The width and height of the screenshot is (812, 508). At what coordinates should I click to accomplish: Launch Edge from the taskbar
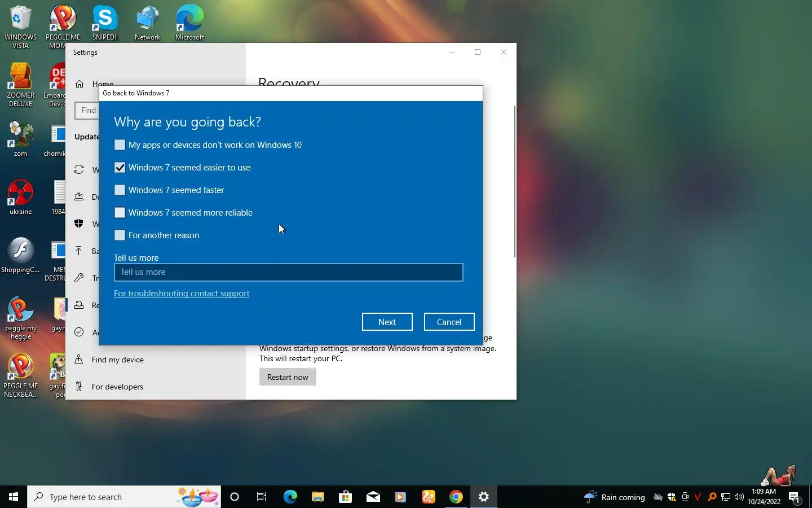[x=290, y=497]
